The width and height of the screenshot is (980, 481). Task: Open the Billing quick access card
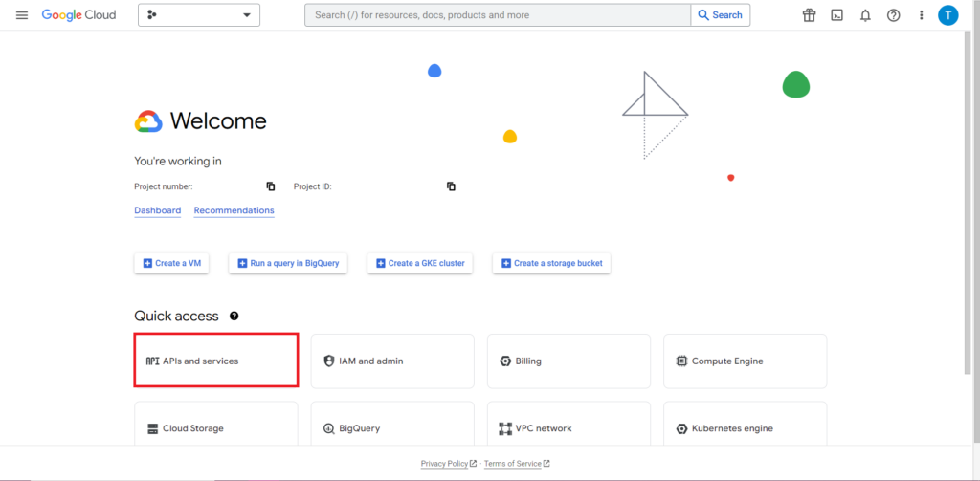568,361
